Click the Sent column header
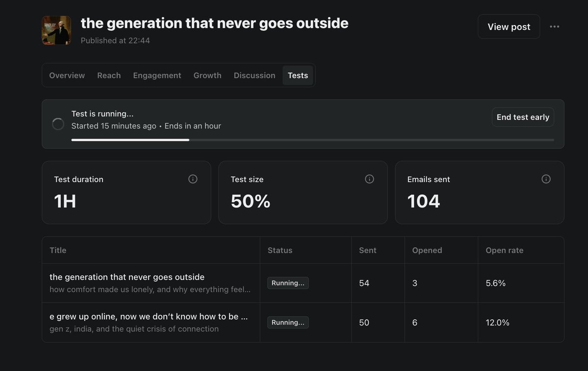Screen dimensions: 588x371 (367, 250)
